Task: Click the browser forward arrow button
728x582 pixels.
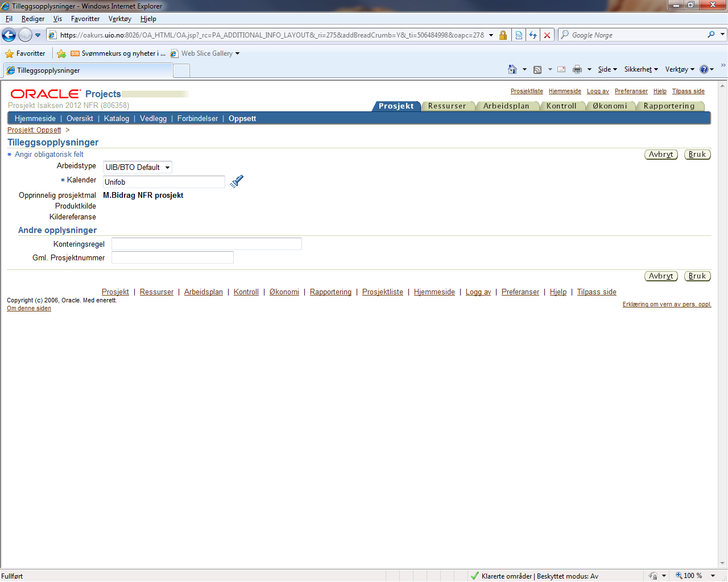Action: tap(25, 35)
